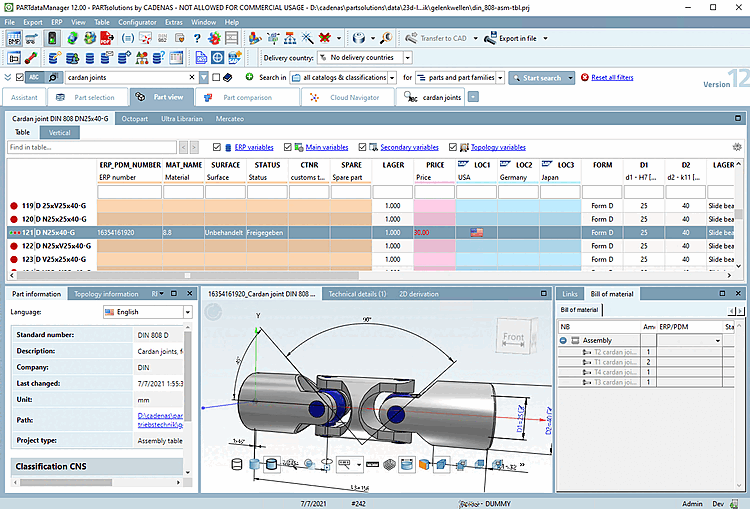The image size is (750, 509).
Task: Open the table settings gear icon
Action: click(737, 147)
